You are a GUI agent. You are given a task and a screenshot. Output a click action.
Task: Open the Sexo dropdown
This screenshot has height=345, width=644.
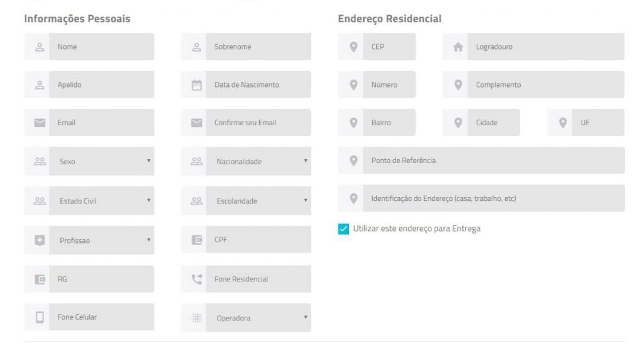point(101,162)
